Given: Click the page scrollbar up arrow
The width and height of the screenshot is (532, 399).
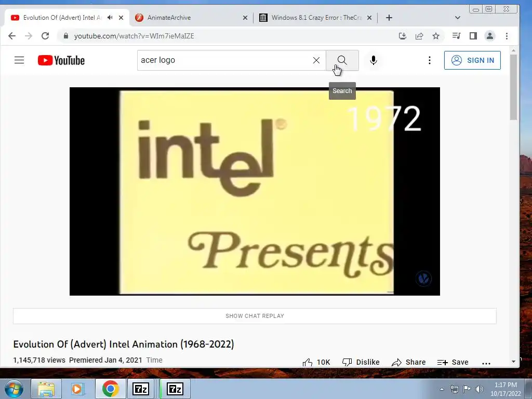Looking at the screenshot, I should click(513, 50).
